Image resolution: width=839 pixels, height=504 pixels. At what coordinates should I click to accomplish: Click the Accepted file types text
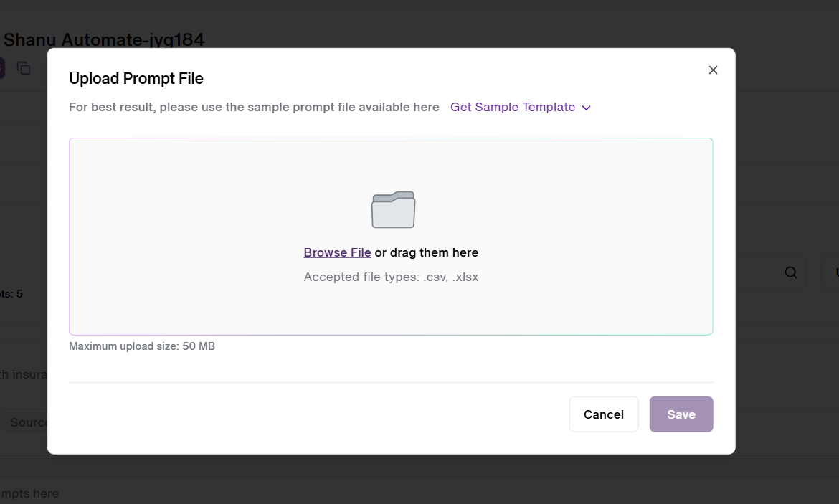[x=391, y=277]
